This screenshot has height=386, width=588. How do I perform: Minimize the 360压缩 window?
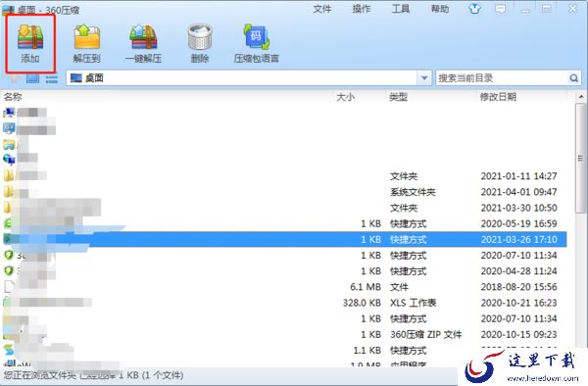(525, 9)
